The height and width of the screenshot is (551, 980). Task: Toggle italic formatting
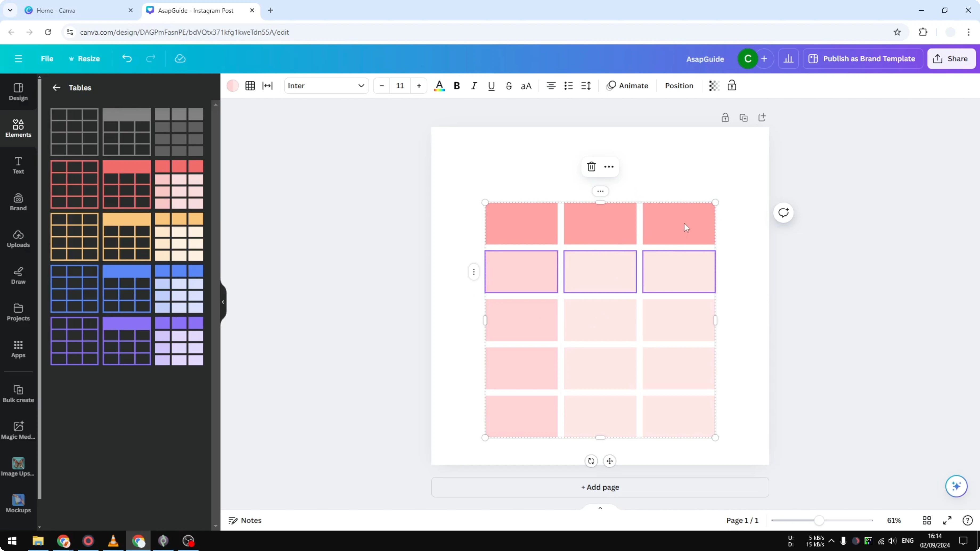[x=474, y=86]
